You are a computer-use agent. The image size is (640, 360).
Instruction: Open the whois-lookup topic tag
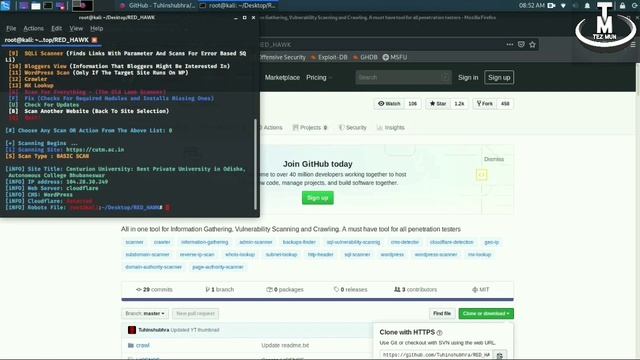pos(240,255)
